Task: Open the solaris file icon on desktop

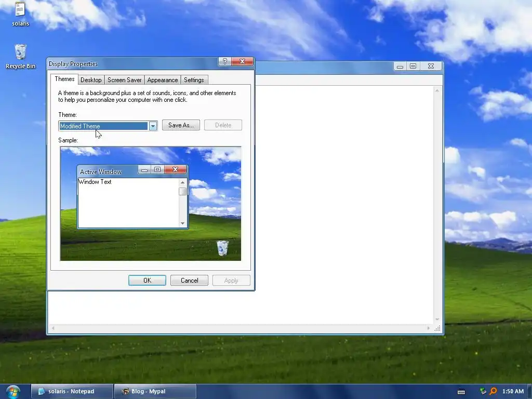Action: pyautogui.click(x=20, y=14)
